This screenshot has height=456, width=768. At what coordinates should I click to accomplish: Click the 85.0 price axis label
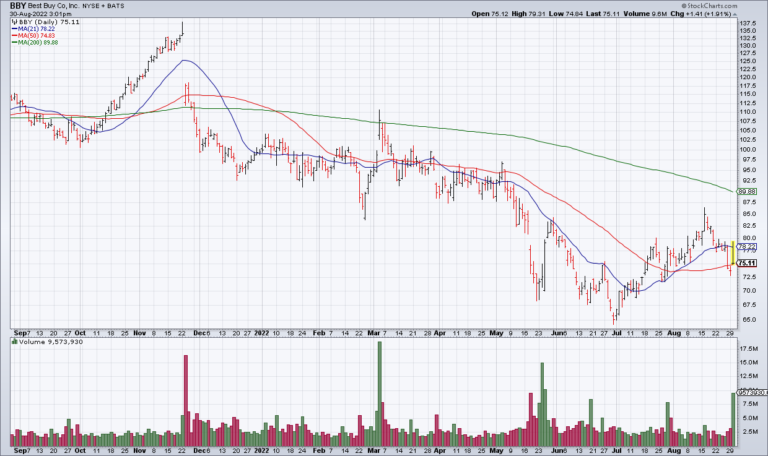pyautogui.click(x=749, y=214)
